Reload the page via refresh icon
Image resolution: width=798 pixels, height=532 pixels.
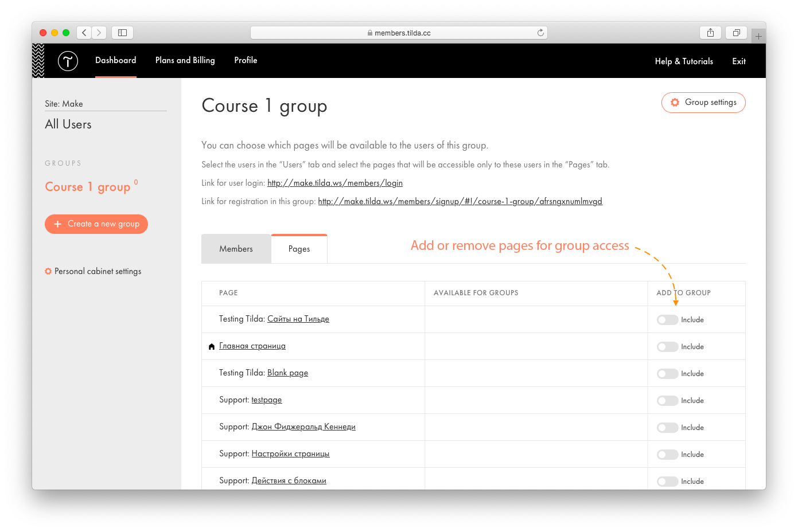[x=540, y=33]
